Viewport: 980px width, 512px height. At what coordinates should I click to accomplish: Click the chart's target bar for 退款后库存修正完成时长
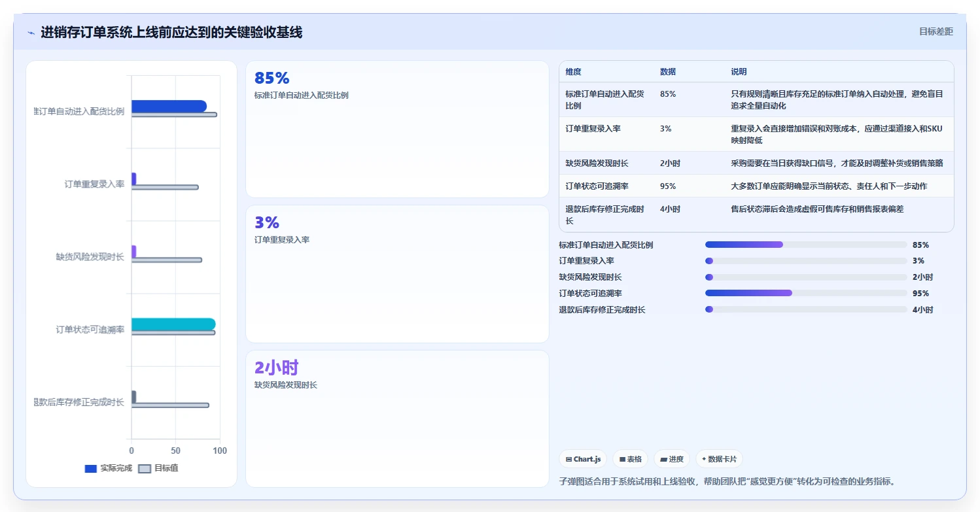point(170,405)
